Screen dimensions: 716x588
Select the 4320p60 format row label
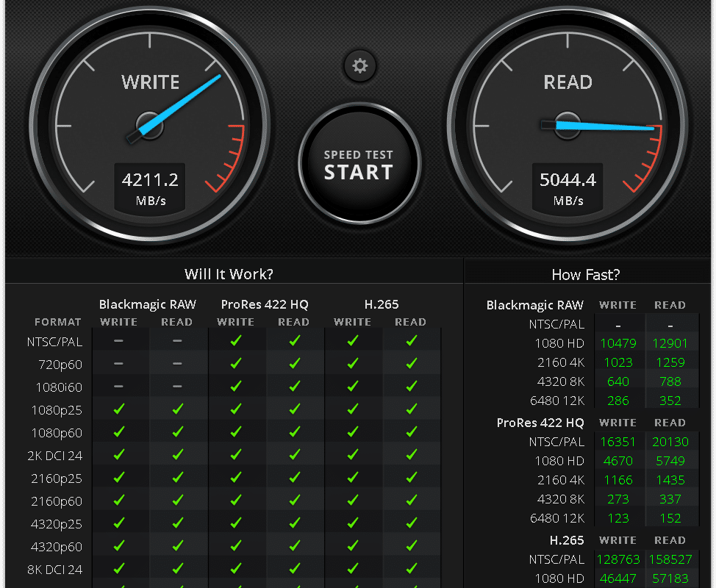tap(57, 546)
